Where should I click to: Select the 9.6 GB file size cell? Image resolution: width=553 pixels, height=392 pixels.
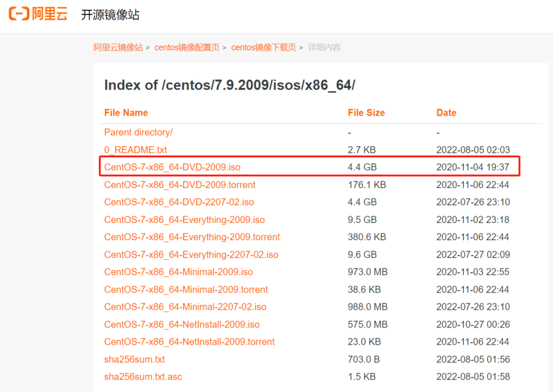[x=362, y=254]
